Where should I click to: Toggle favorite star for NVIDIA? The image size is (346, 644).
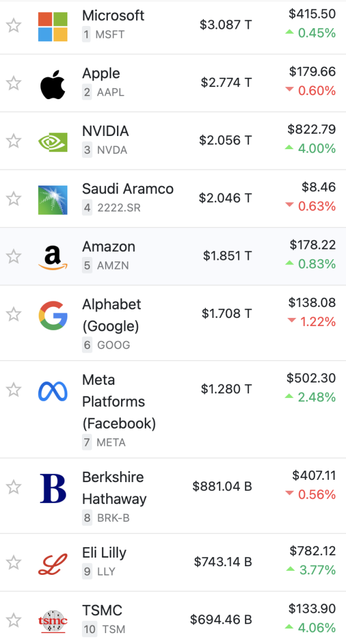[x=14, y=141]
